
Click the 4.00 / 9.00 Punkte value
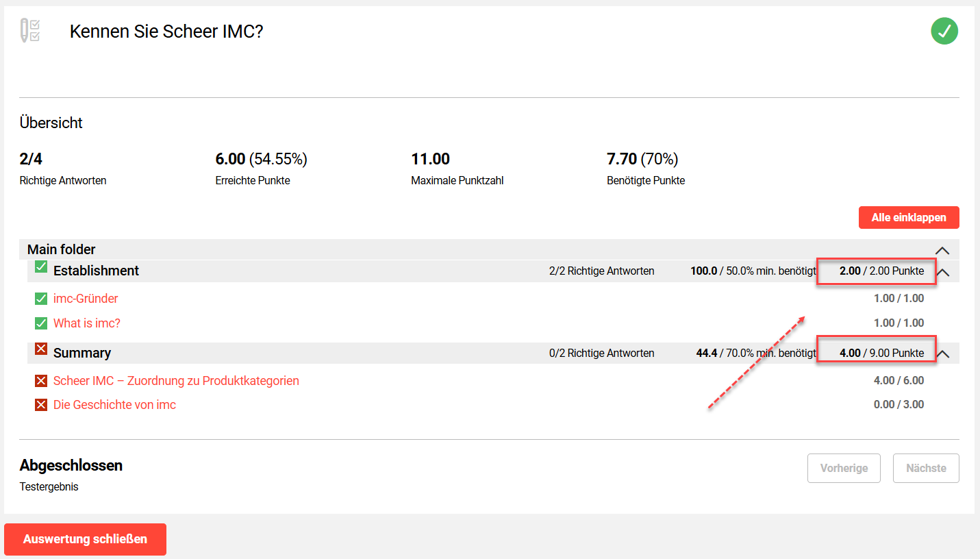(x=882, y=353)
